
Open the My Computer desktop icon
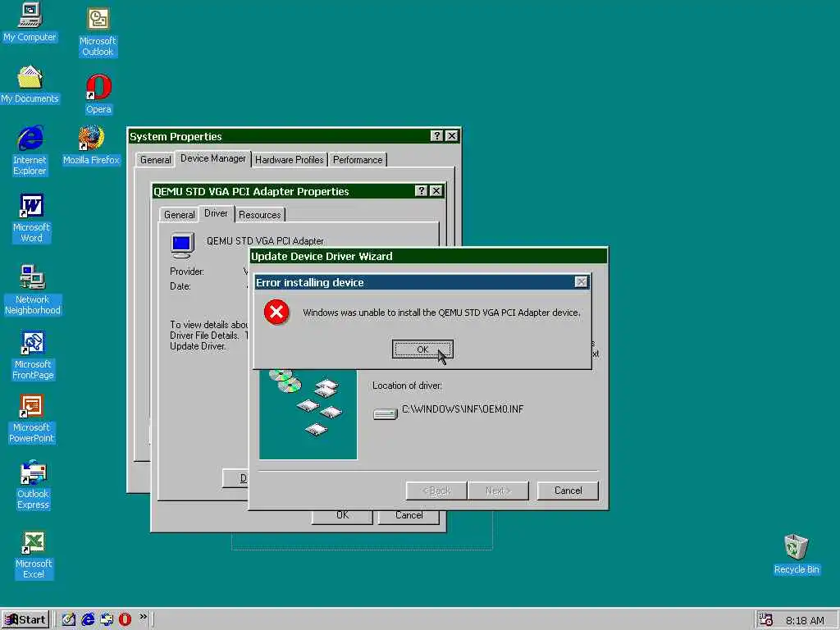click(x=30, y=21)
